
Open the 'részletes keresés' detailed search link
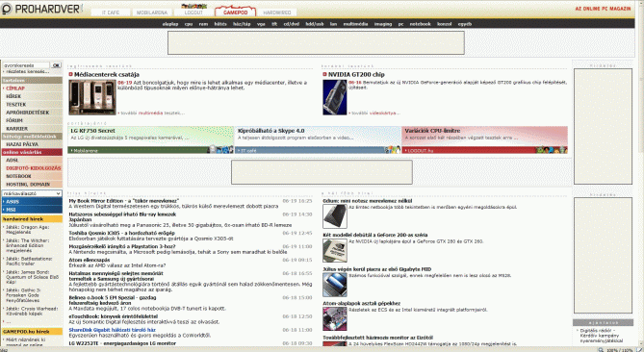click(x=27, y=71)
